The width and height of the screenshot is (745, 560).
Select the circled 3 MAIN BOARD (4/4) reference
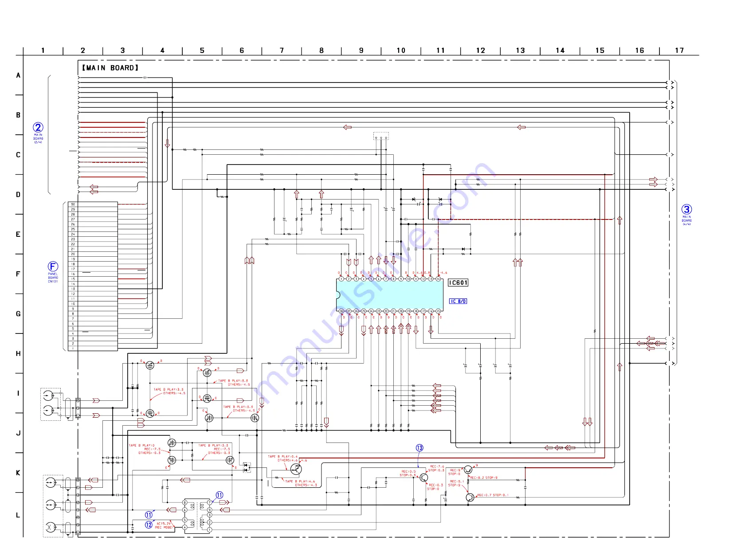[686, 215]
